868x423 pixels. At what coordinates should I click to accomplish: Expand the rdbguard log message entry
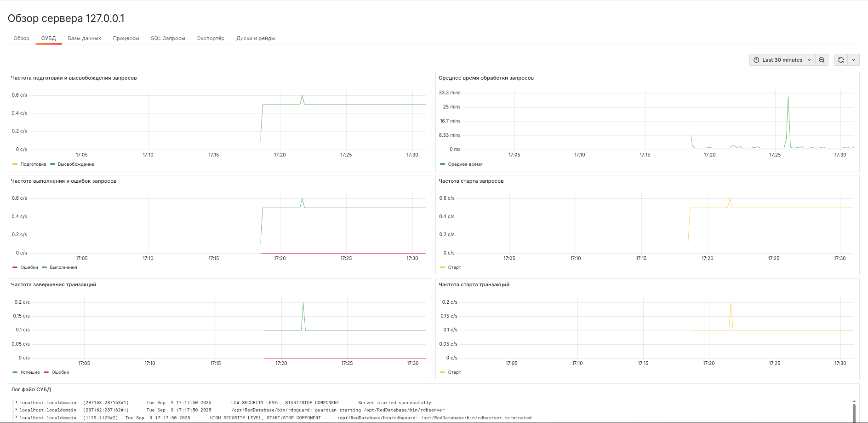click(17, 410)
